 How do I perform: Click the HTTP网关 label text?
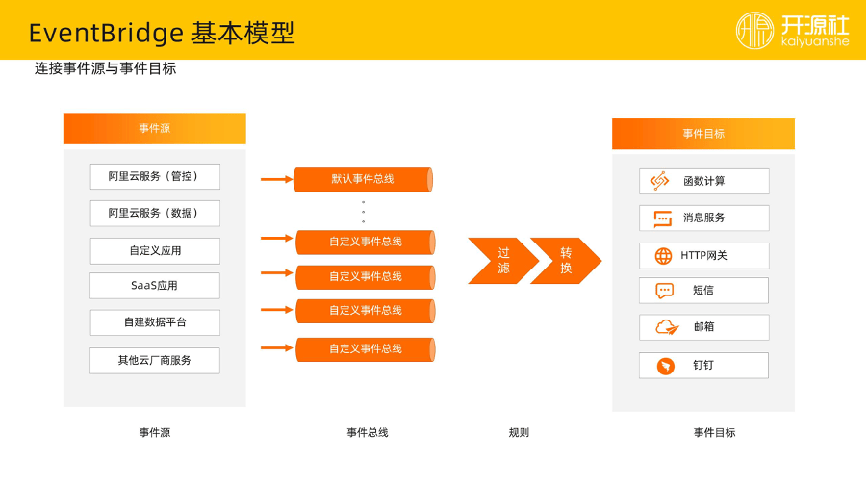tap(703, 255)
